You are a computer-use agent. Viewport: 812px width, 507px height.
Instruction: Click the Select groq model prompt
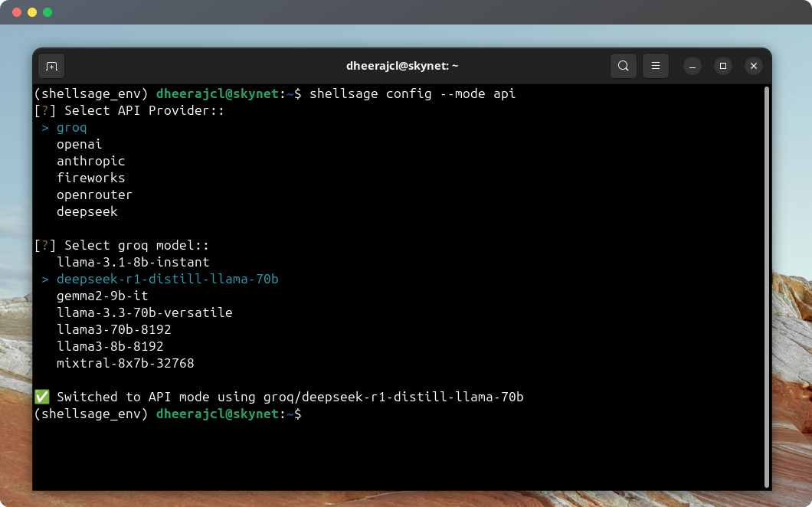[x=122, y=245]
